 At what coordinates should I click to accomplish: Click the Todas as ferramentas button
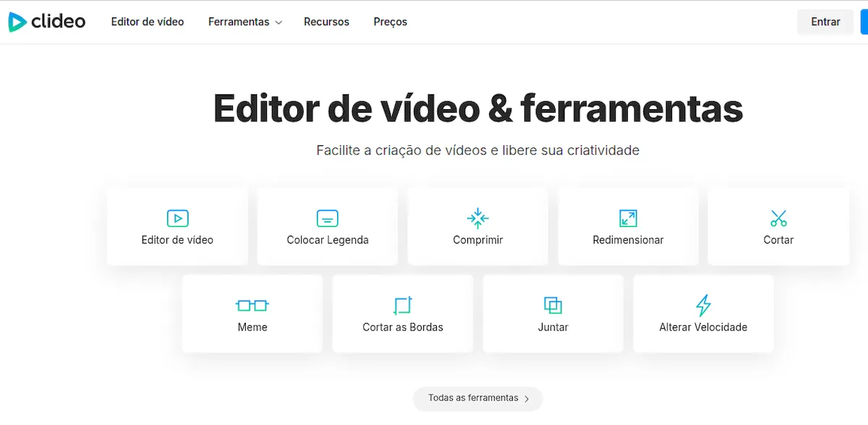(x=477, y=398)
